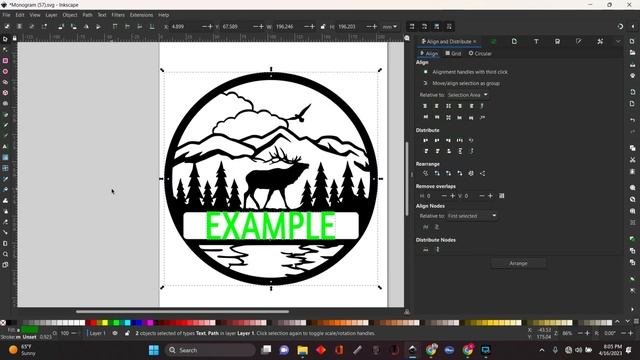The image size is (640, 360).
Task: Open Align Nodes Relative to First selected dropdown
Action: (472, 216)
